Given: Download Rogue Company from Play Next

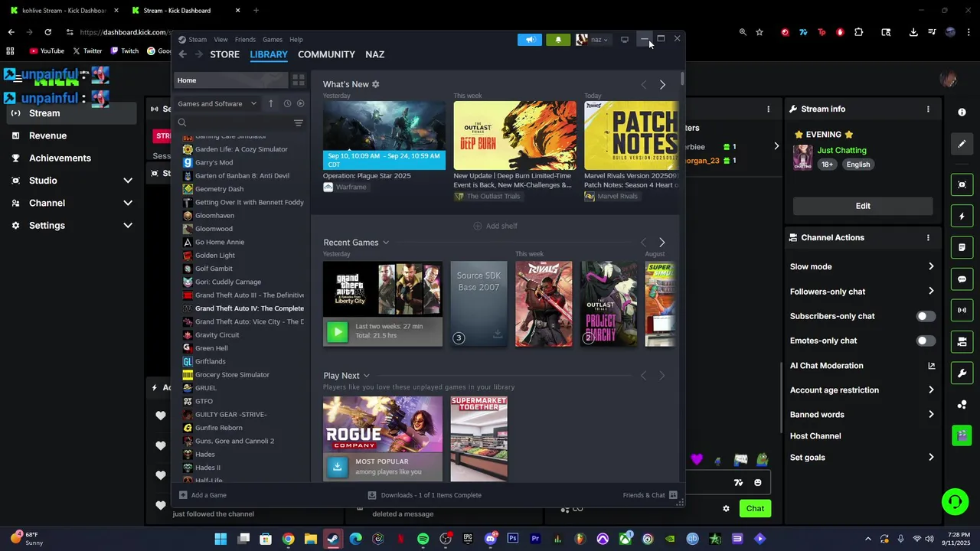Looking at the screenshot, I should 337,466.
